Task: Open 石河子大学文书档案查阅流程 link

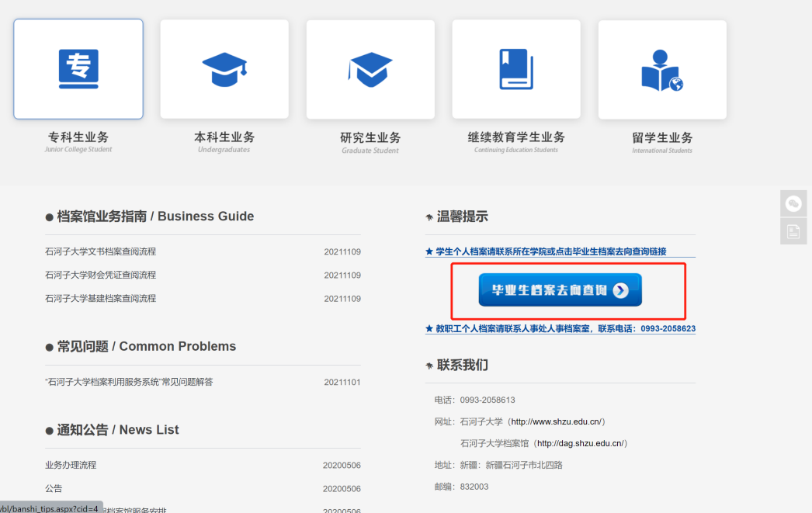Action: (x=101, y=252)
